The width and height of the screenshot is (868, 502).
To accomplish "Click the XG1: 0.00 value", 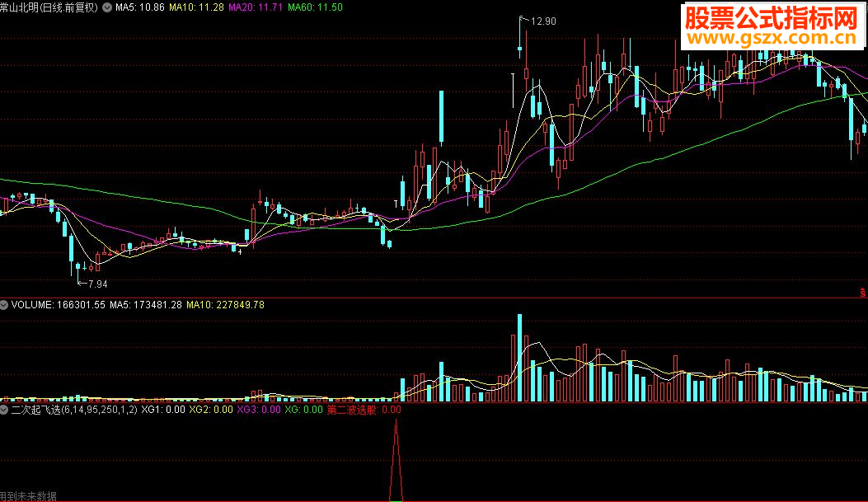I will [x=163, y=411].
